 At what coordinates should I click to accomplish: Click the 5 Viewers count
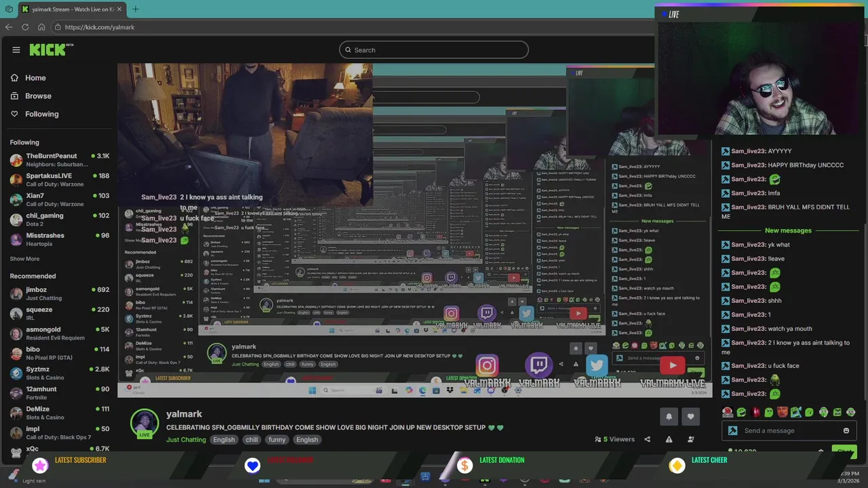(x=614, y=439)
